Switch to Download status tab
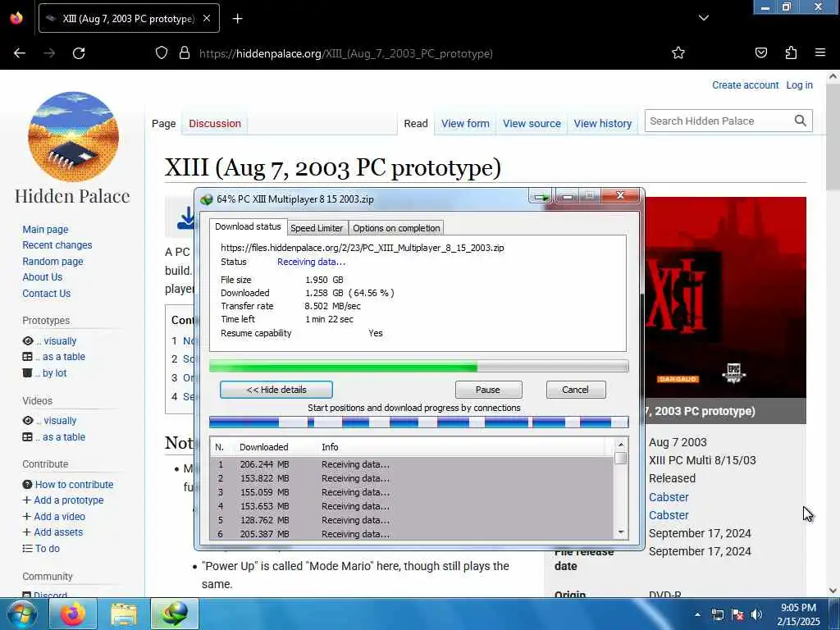 [x=248, y=226]
